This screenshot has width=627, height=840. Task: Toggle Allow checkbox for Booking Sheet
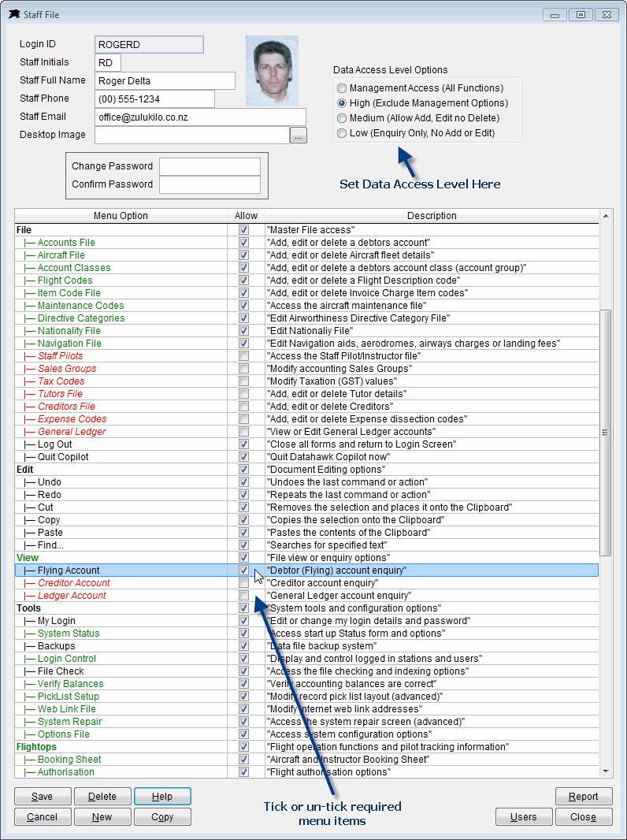click(243, 759)
